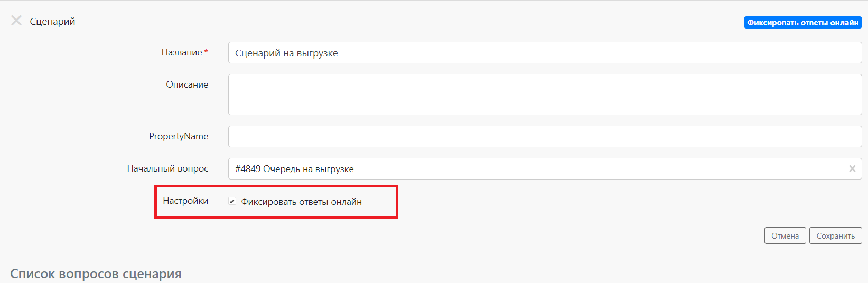Click the red required asterisk beside Название

tap(206, 52)
